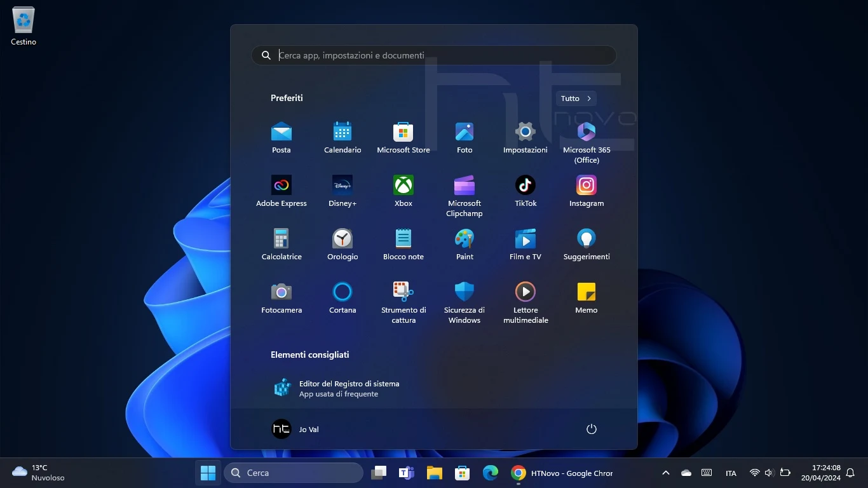Expand hidden system tray icons

[666, 473]
